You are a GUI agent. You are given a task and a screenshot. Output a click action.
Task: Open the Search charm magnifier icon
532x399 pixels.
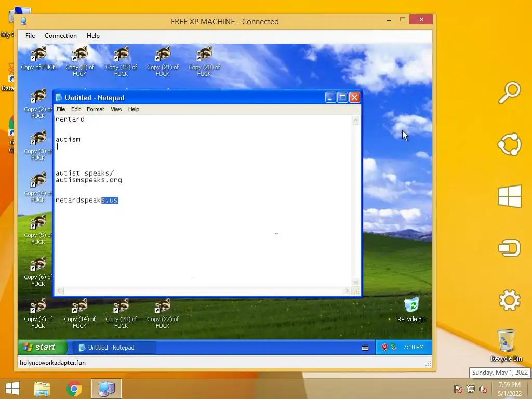tap(509, 92)
